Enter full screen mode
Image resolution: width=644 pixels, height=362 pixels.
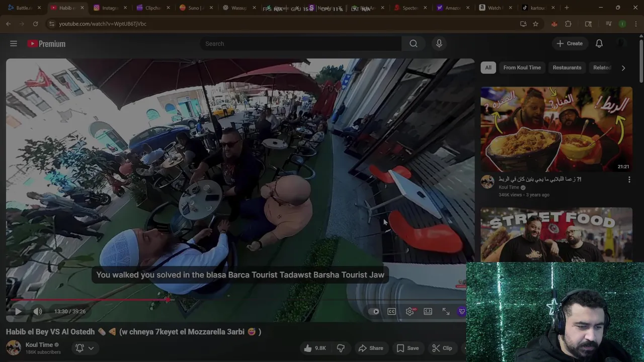[x=446, y=311]
